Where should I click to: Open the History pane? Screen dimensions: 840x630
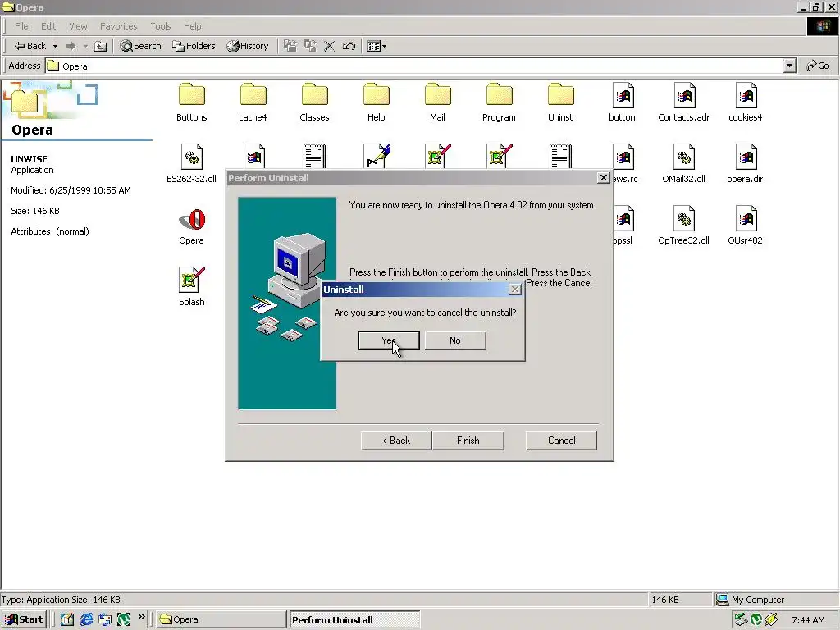point(248,46)
